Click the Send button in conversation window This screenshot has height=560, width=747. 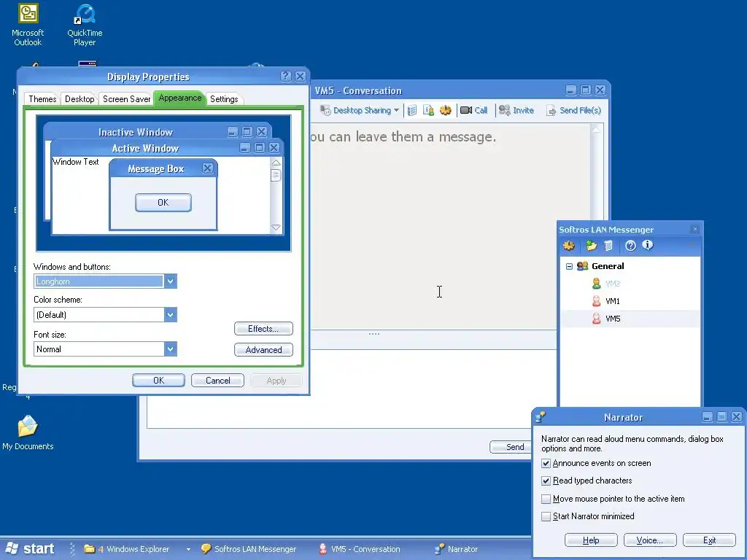point(514,447)
